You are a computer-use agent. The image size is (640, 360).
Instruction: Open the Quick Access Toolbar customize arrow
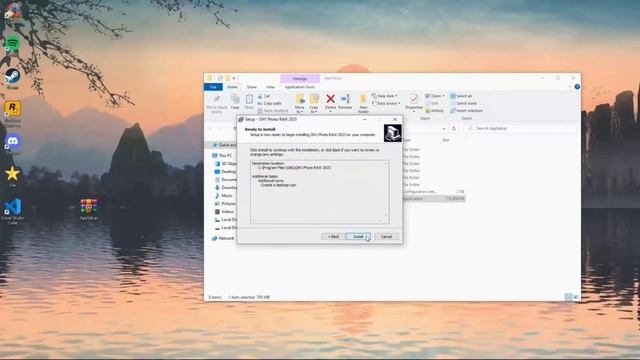(234, 78)
